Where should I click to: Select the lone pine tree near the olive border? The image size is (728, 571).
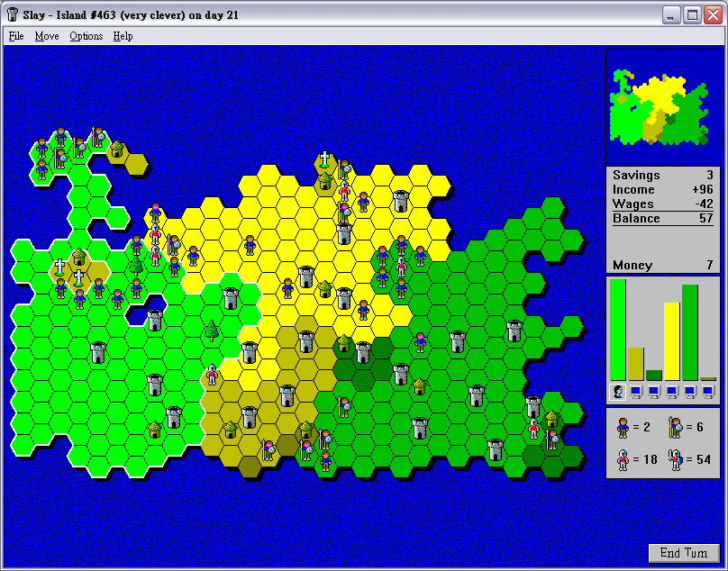212,330
